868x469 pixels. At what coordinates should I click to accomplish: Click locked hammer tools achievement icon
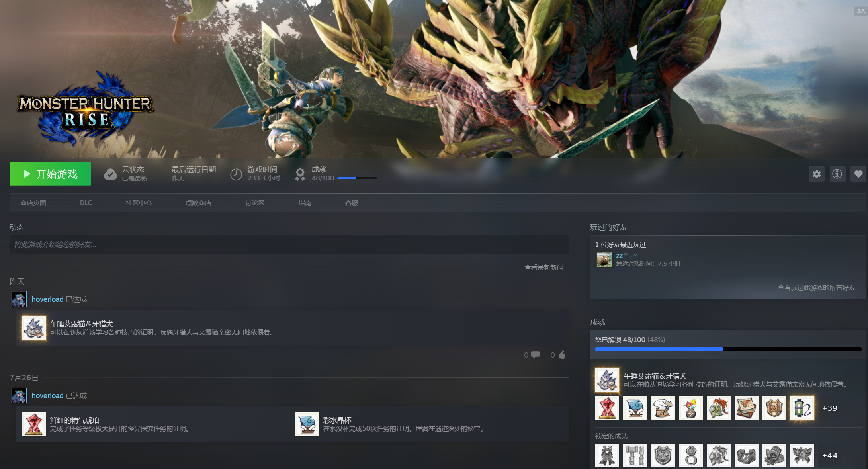(x=635, y=455)
